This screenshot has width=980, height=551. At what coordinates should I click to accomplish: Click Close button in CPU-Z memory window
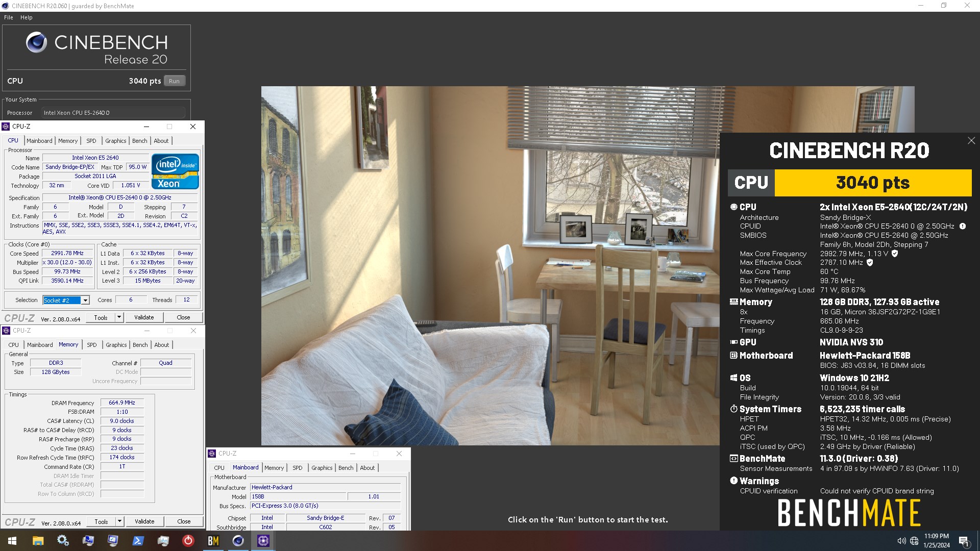(x=184, y=521)
